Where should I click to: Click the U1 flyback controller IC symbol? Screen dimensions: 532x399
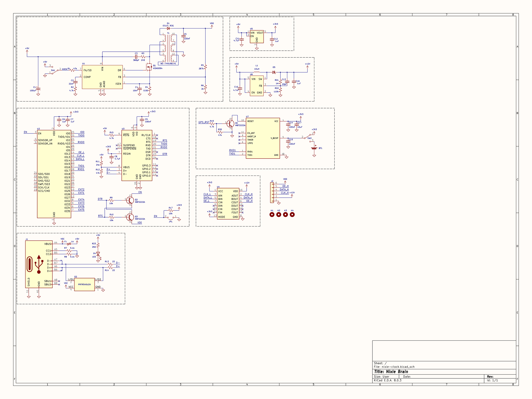click(102, 77)
